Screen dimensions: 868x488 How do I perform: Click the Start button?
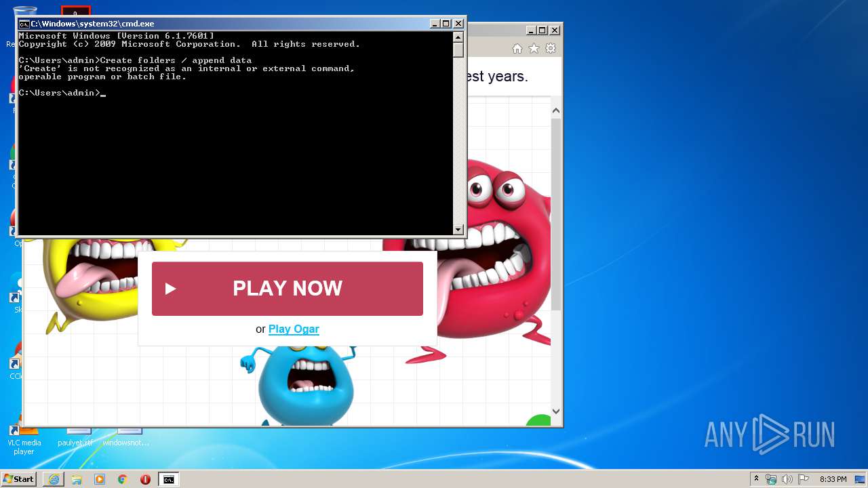pos(19,479)
